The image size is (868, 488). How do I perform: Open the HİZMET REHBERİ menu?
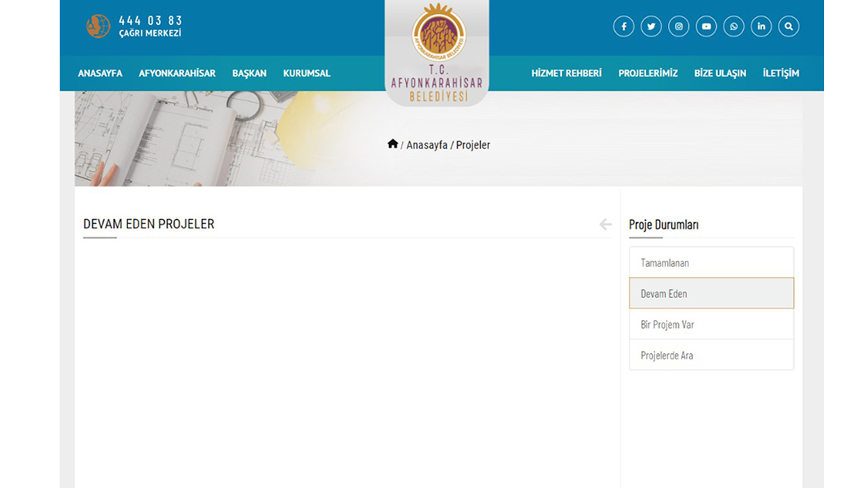click(x=566, y=73)
